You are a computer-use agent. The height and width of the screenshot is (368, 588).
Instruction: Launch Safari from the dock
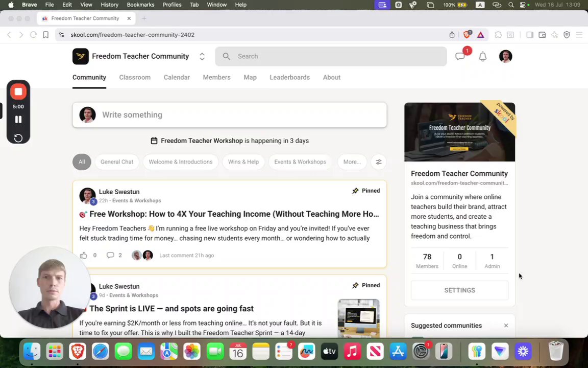100,352
